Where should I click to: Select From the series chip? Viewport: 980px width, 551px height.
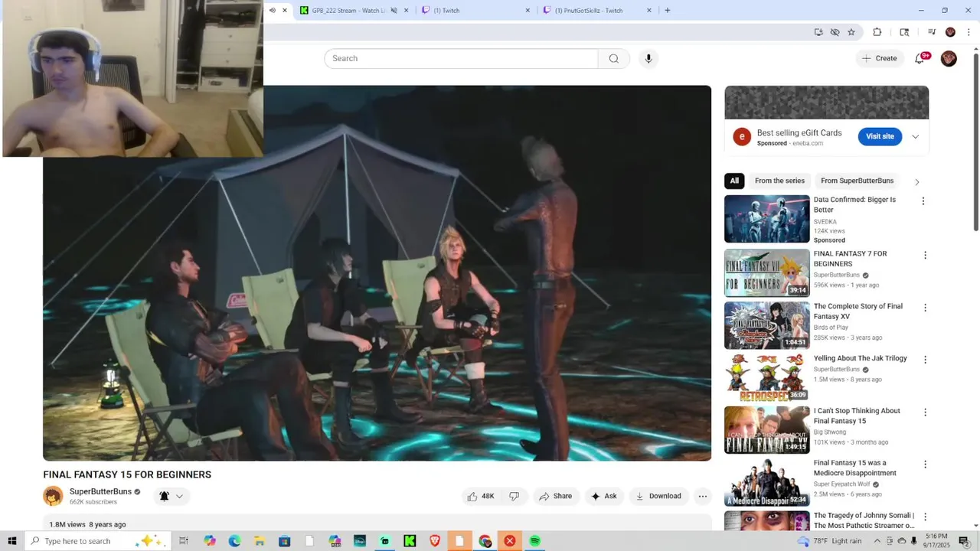(x=779, y=181)
